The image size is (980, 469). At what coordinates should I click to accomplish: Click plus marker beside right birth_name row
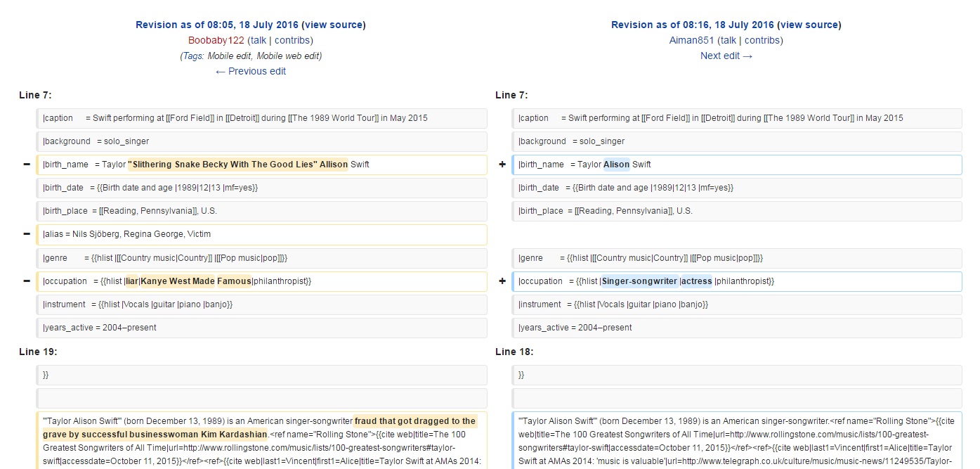(x=502, y=165)
